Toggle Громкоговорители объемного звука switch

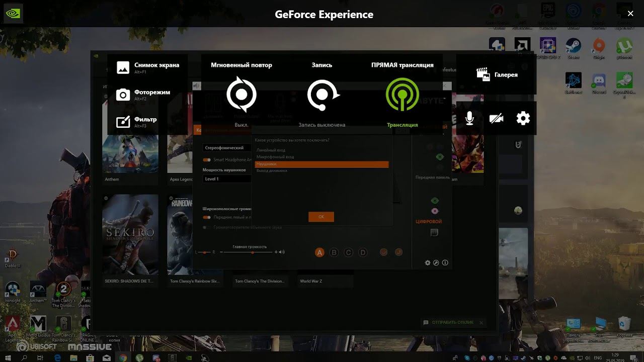207,227
